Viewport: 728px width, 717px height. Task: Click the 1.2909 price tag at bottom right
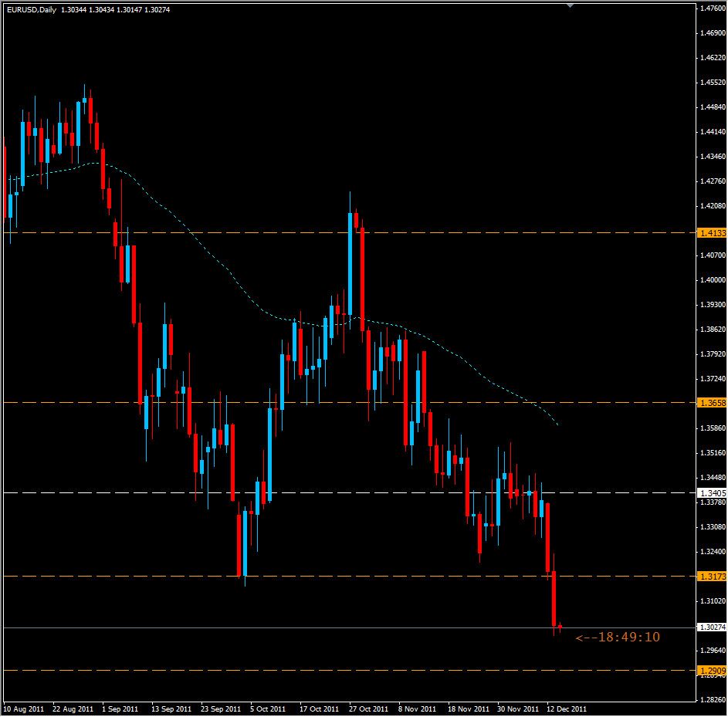(x=709, y=670)
